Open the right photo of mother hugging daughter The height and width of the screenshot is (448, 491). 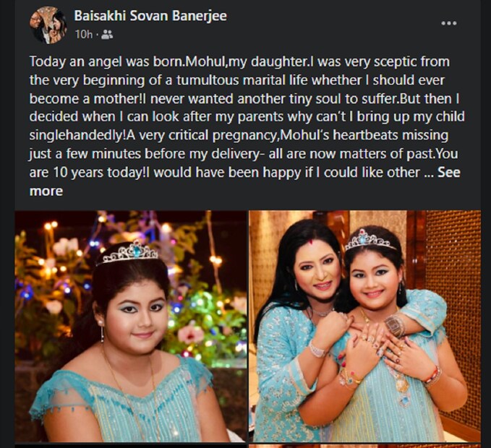point(364,327)
